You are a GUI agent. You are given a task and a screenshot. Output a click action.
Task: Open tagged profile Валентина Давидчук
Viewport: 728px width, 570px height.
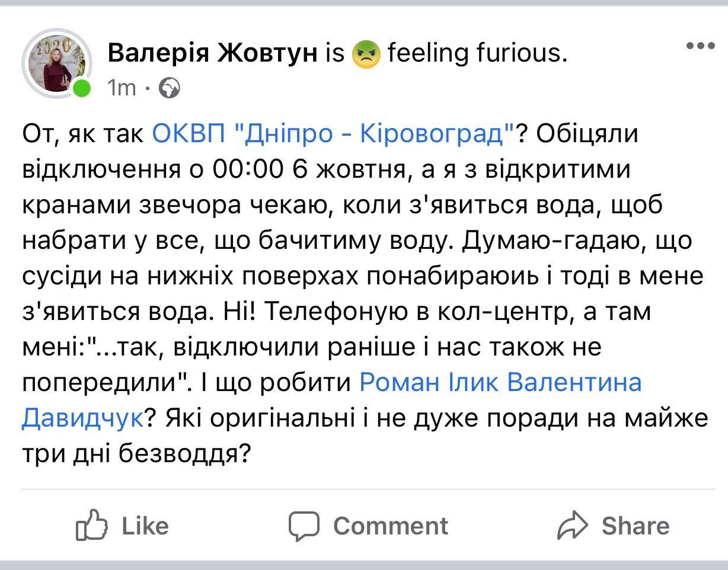(332, 401)
